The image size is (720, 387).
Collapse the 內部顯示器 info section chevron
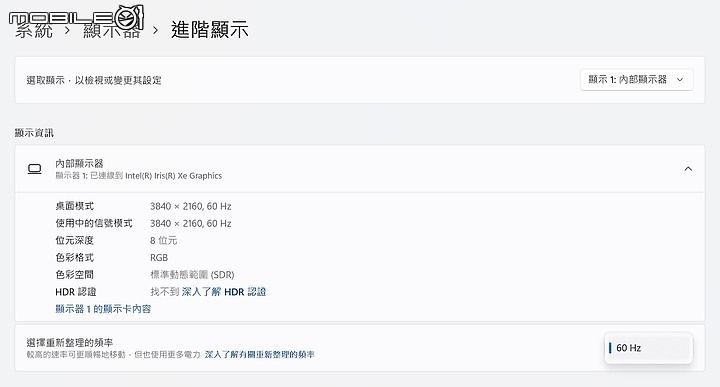(688, 169)
